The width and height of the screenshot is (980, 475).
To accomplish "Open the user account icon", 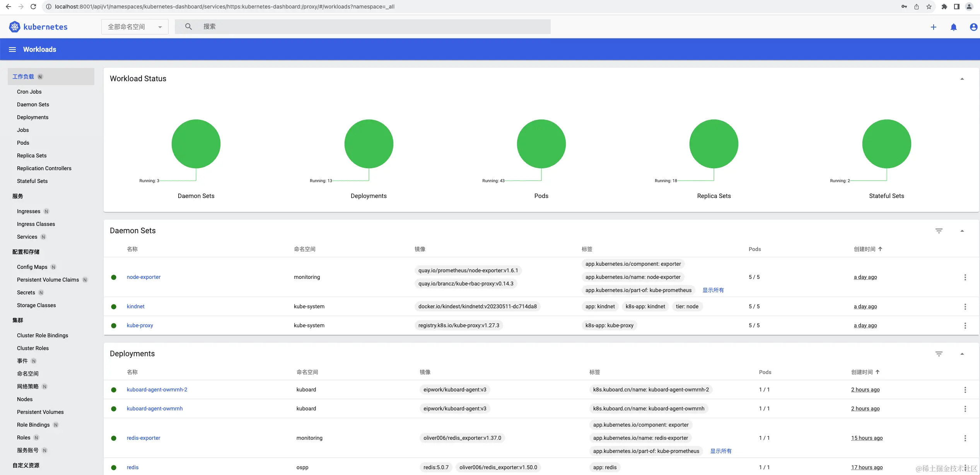I will (973, 27).
